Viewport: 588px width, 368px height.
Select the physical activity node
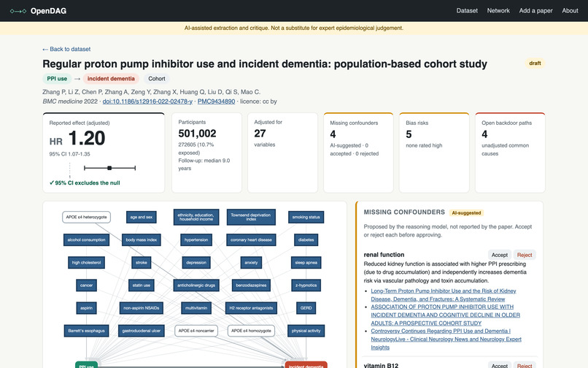click(x=306, y=331)
